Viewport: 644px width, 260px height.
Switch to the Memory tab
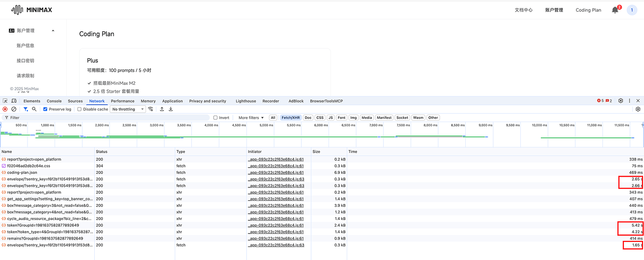coord(148,101)
